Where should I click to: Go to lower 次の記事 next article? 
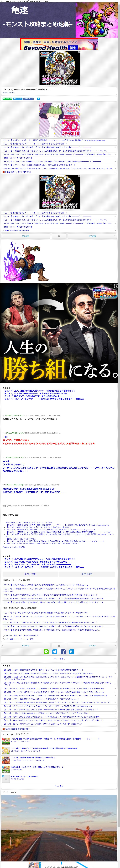tap(92, 646)
